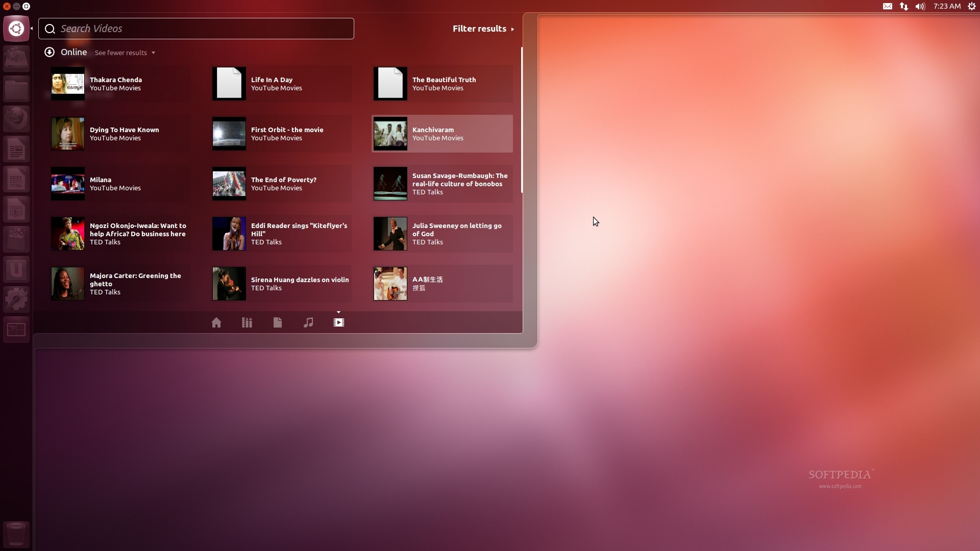Viewport: 980px width, 551px height.
Task: Click See fewer results link
Action: (x=125, y=53)
